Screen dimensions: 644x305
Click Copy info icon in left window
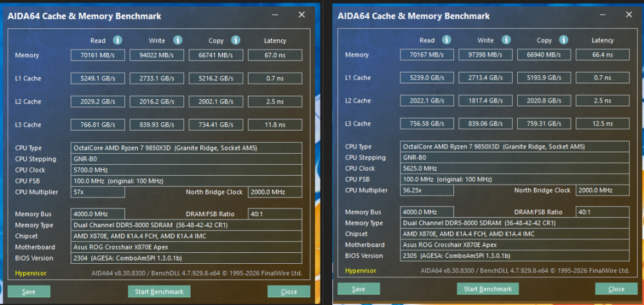point(236,41)
